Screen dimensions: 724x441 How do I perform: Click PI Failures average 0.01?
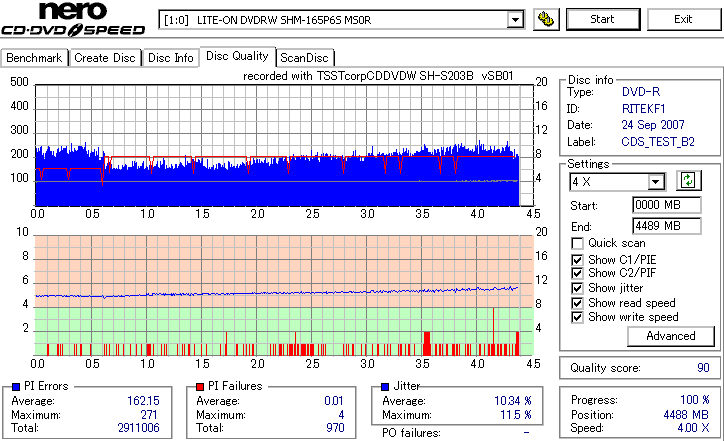coord(334,401)
